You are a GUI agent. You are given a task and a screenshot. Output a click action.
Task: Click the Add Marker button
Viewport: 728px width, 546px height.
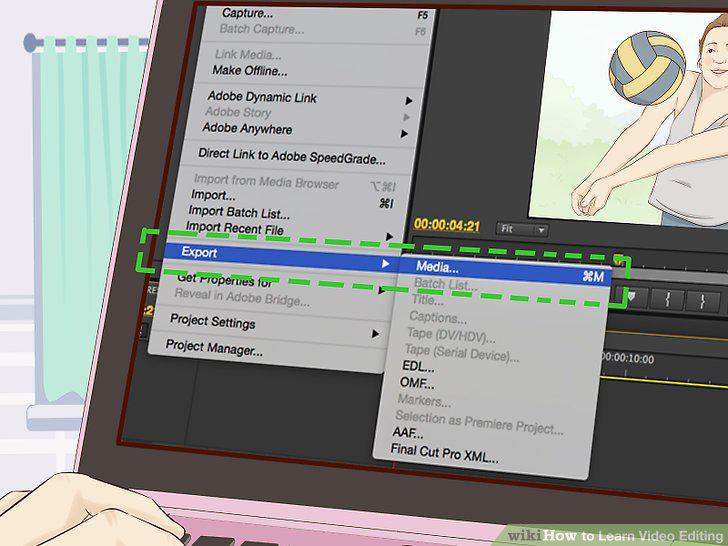click(631, 297)
